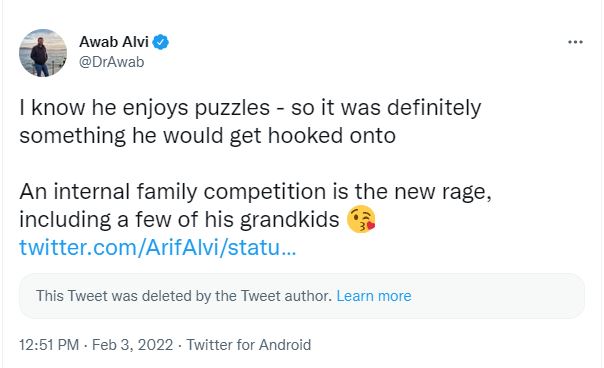This screenshot has height=368, width=604.
Task: Open Awab Alvi's profile picture
Action: pos(43,53)
